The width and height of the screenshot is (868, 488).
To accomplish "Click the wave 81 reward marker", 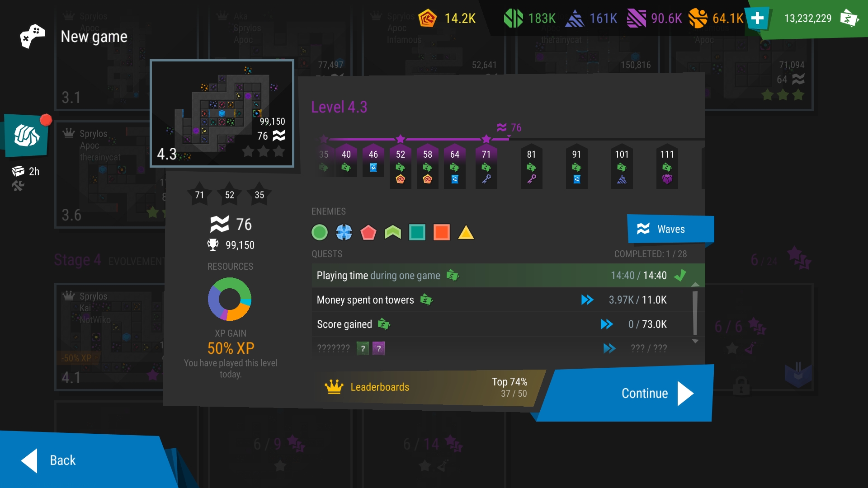I will point(531,167).
